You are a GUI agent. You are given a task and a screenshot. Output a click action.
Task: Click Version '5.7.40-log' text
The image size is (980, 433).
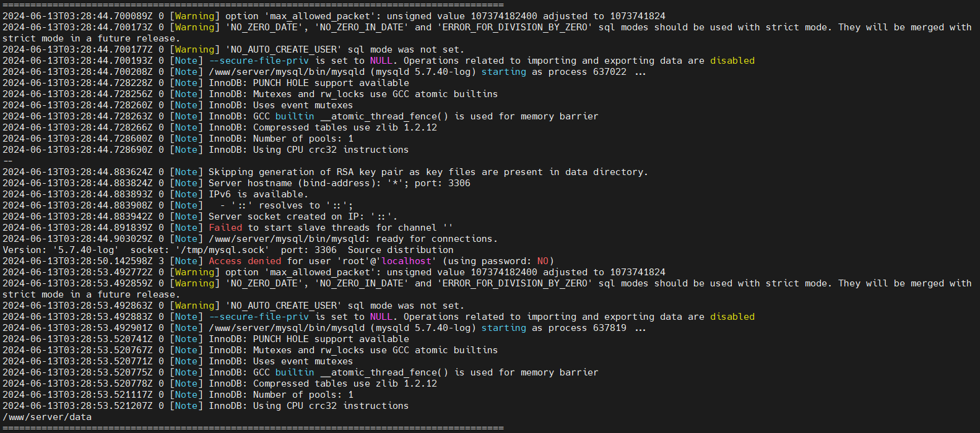tap(60, 250)
